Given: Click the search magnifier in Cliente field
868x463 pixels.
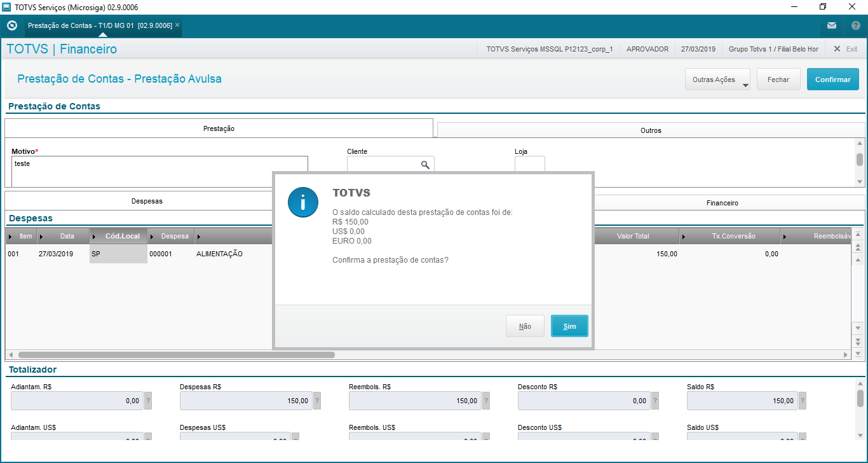Looking at the screenshot, I should pyautogui.click(x=425, y=165).
